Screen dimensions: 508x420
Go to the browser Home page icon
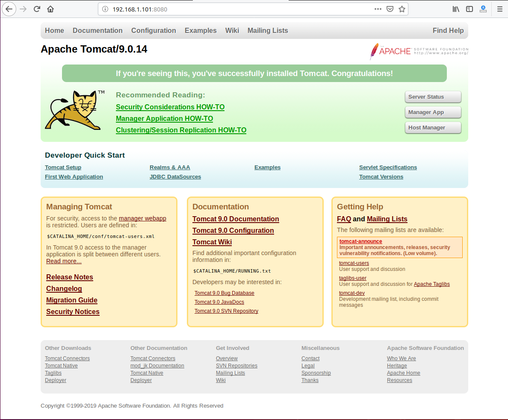pyautogui.click(x=50, y=9)
